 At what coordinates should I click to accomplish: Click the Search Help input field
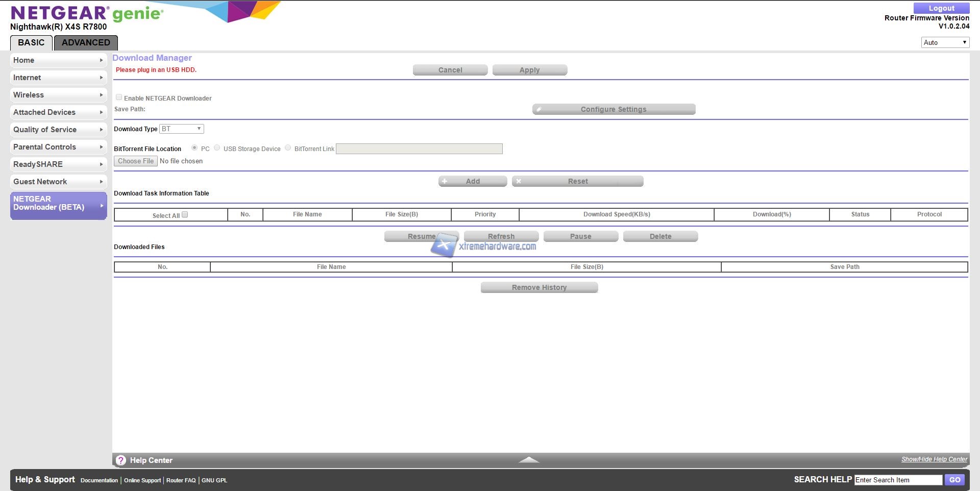(x=898, y=480)
